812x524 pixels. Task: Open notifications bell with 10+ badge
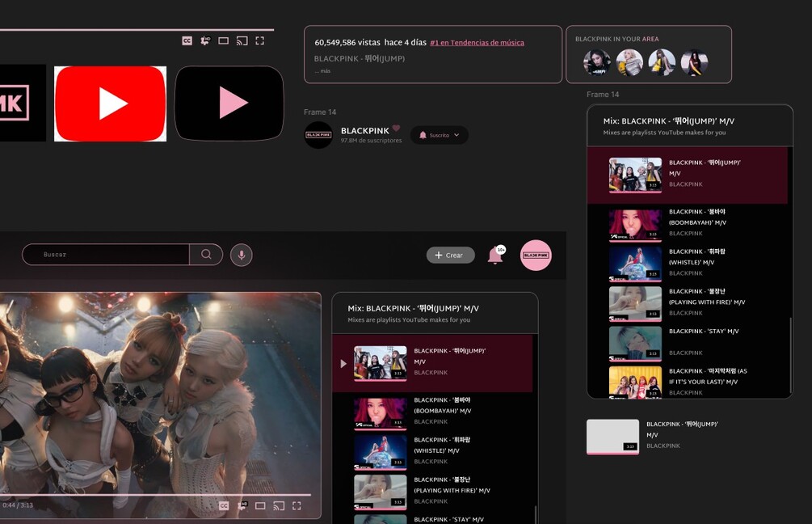click(x=495, y=255)
